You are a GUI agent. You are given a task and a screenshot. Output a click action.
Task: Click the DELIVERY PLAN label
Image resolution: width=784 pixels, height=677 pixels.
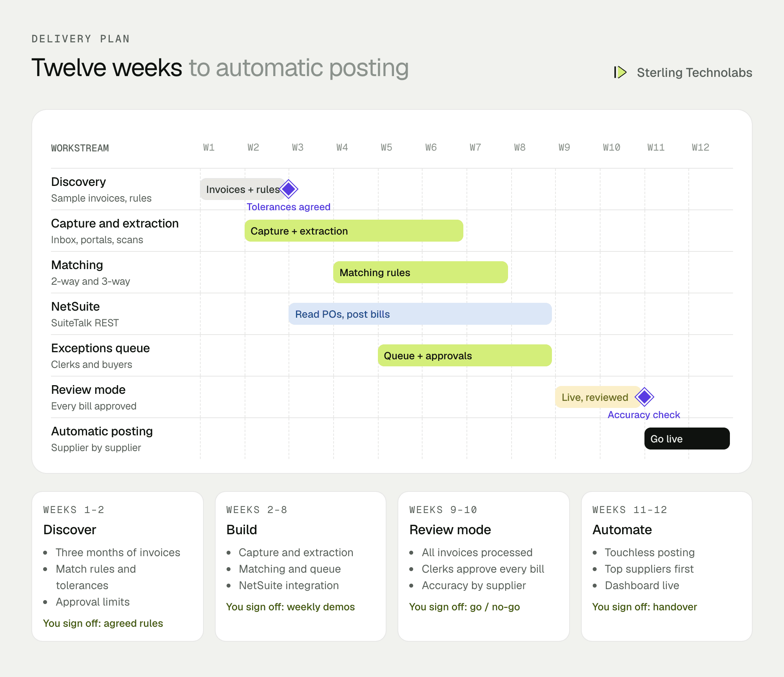point(81,39)
